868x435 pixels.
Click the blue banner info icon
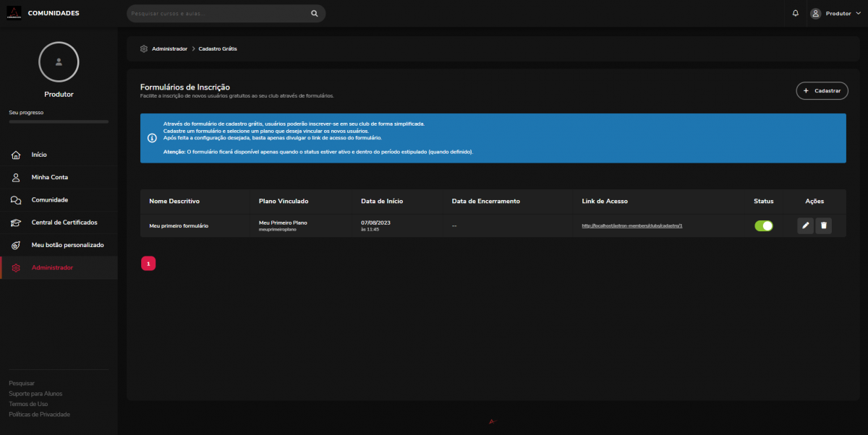[x=152, y=137]
